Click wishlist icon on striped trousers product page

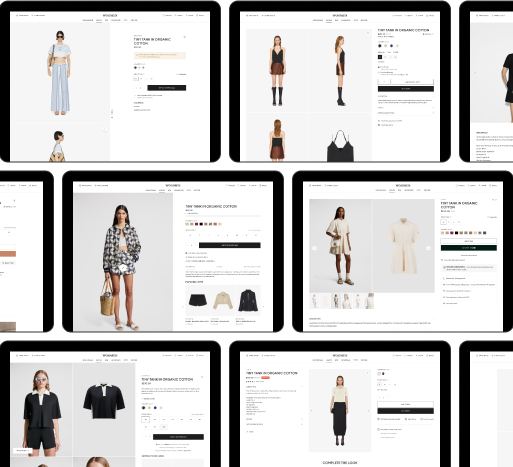[x=184, y=37]
